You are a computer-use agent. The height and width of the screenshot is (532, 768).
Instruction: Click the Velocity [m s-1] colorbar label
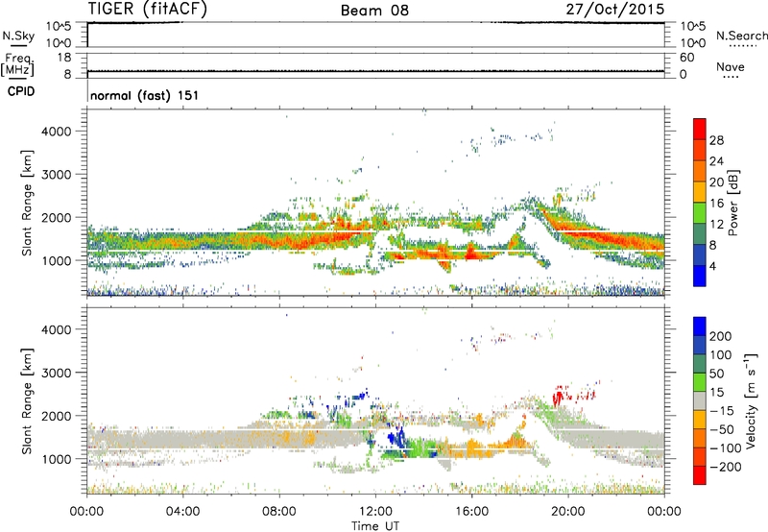[751, 400]
